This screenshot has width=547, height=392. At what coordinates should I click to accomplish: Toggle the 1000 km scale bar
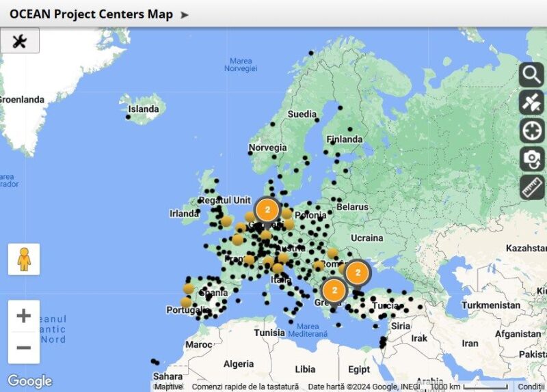click(x=468, y=387)
